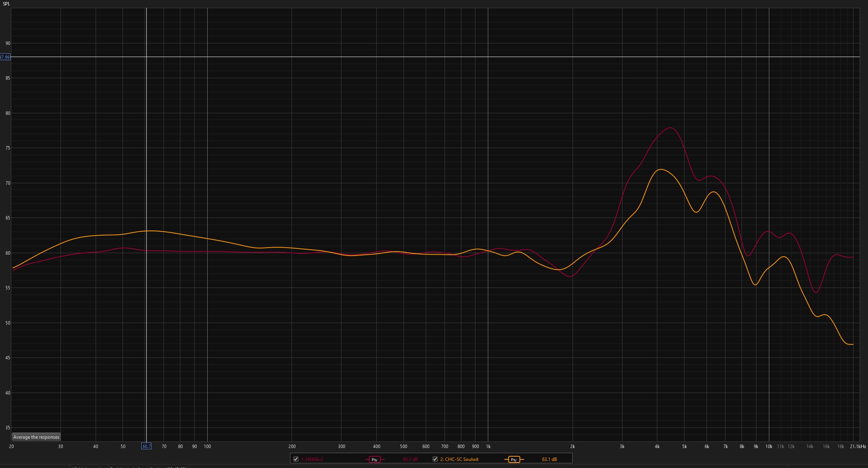The image size is (868, 468).
Task: Select the 1: HE6SEv2 legend label
Action: tap(312, 459)
